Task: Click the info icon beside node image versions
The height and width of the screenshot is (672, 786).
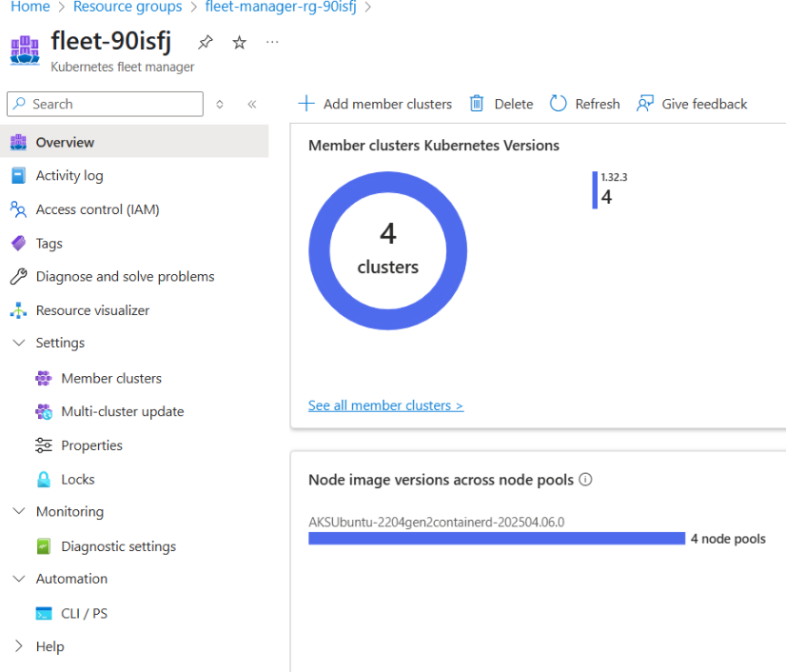Action: coord(585,480)
